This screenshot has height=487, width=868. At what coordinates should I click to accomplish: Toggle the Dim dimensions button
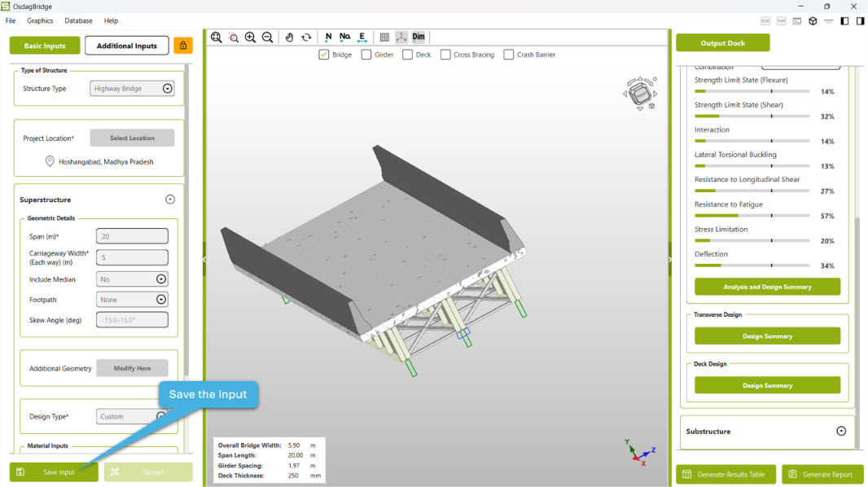pos(419,37)
